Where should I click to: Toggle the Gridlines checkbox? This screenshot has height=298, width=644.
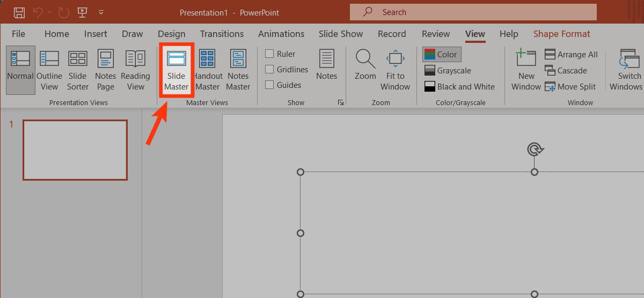coord(269,69)
